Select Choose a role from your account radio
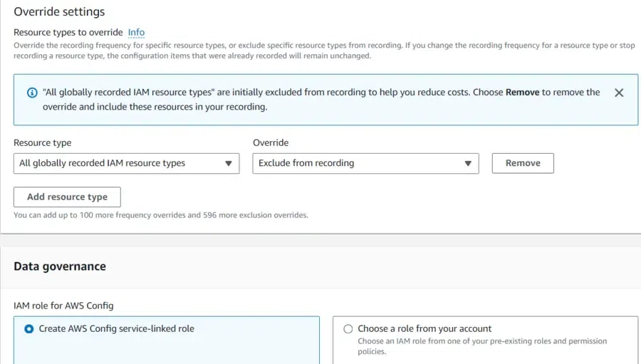 (x=348, y=329)
